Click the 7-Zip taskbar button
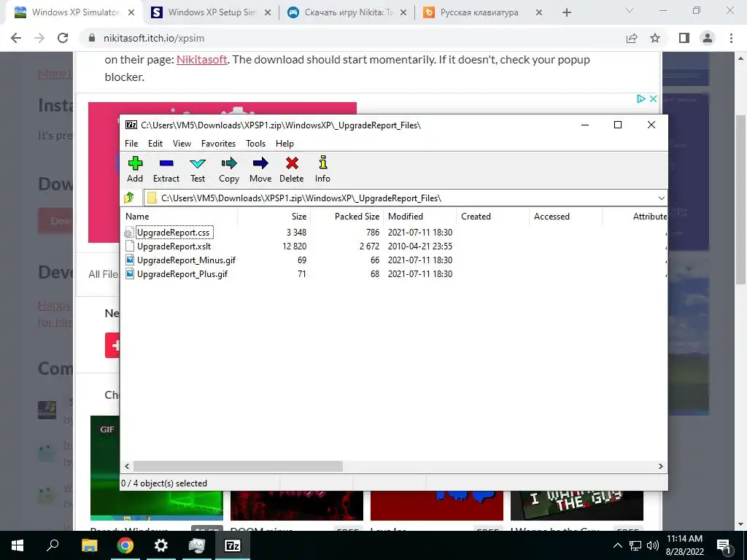 pyautogui.click(x=232, y=545)
